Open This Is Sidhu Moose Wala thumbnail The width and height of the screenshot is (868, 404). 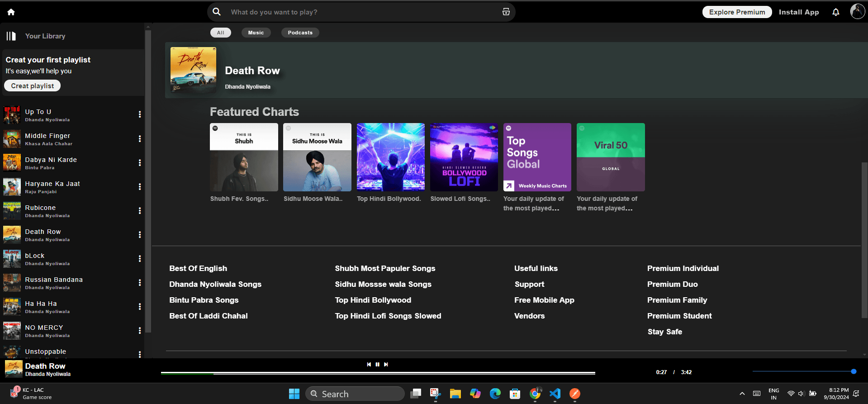point(317,157)
